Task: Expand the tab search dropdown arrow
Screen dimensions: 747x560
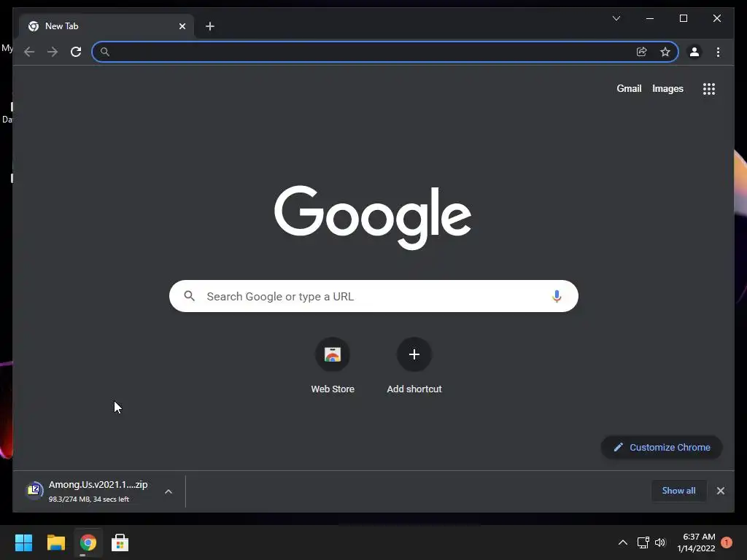Action: (616, 18)
